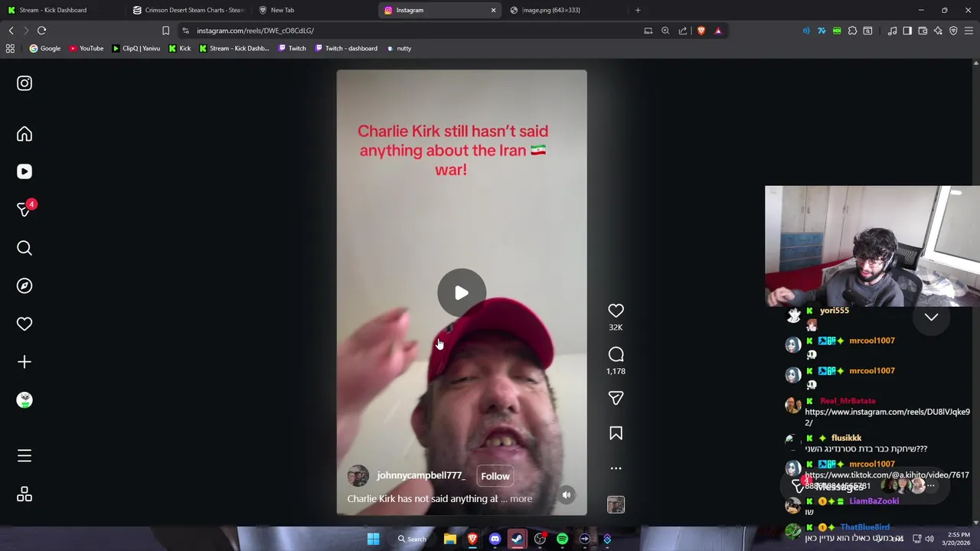Open taskbar Search box
This screenshot has height=551, width=980.
click(x=412, y=539)
